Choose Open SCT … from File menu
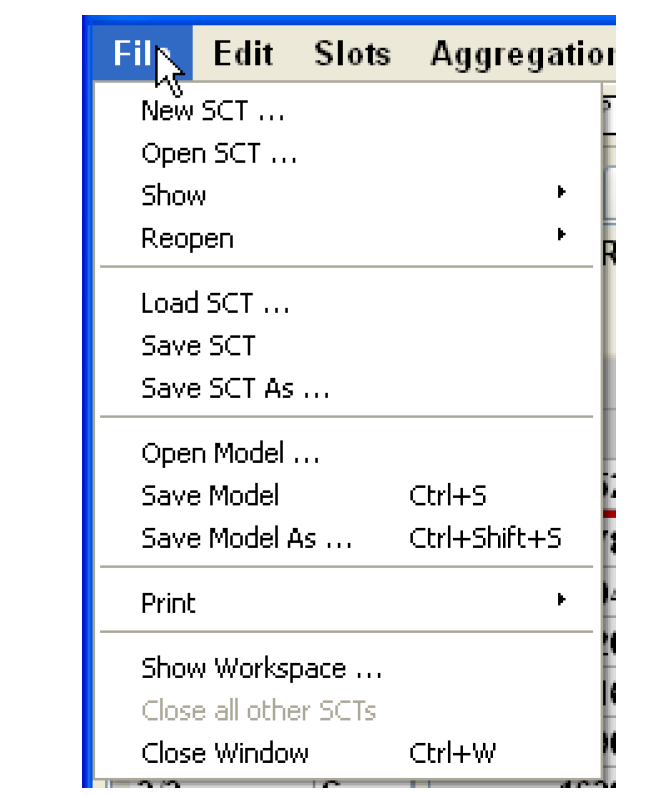The height and width of the screenshot is (796, 659). pyautogui.click(x=219, y=154)
